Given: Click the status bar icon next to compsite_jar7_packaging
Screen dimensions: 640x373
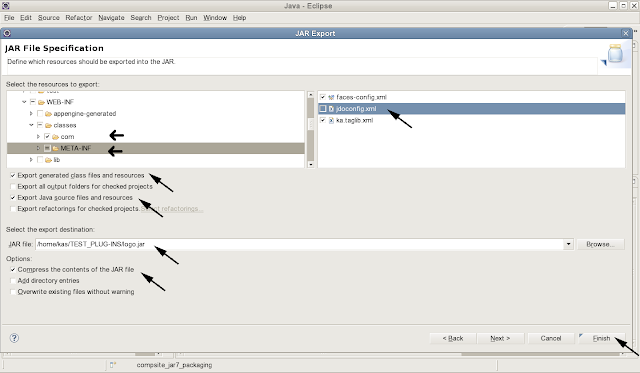Looking at the screenshot, I should pyautogui.click(x=113, y=365).
